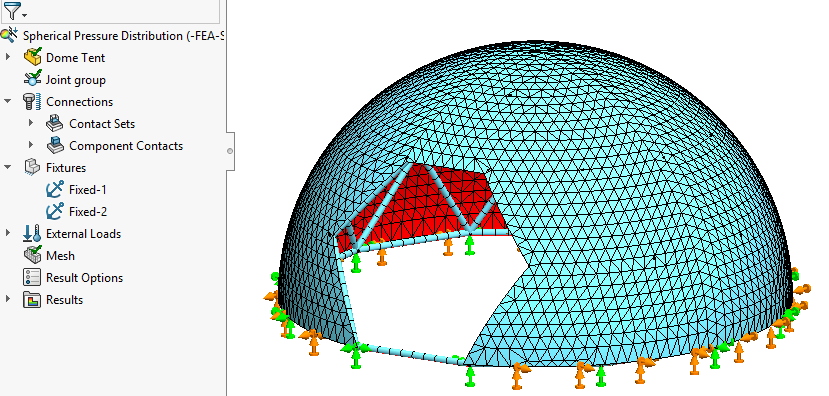Click the Contact Sets icon
This screenshot has height=396, width=829.
click(x=55, y=123)
